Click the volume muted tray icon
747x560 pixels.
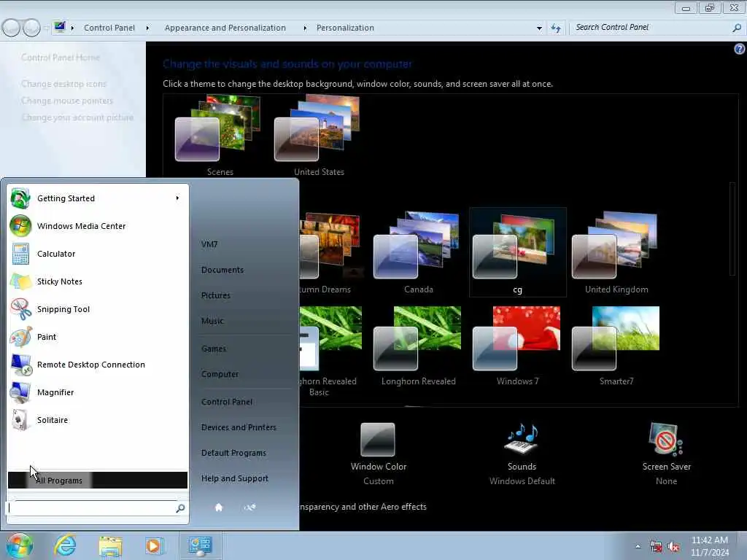click(x=673, y=547)
